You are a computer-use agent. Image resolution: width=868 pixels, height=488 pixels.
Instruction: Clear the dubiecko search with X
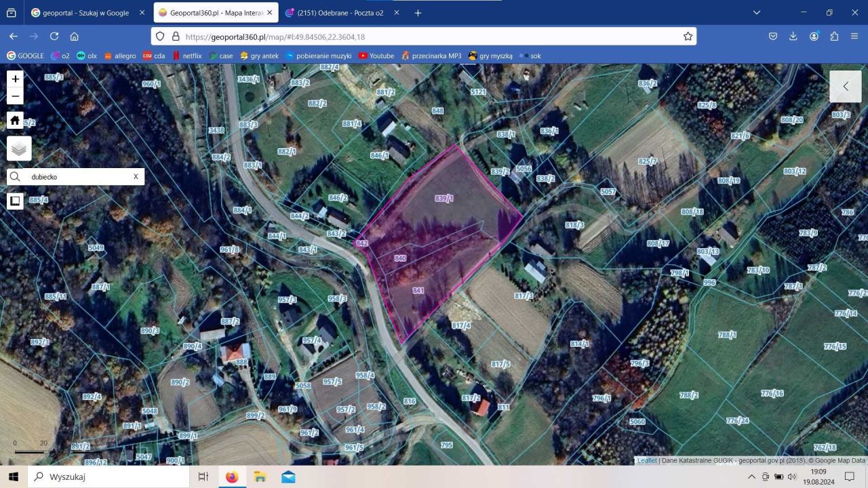pyautogui.click(x=136, y=177)
